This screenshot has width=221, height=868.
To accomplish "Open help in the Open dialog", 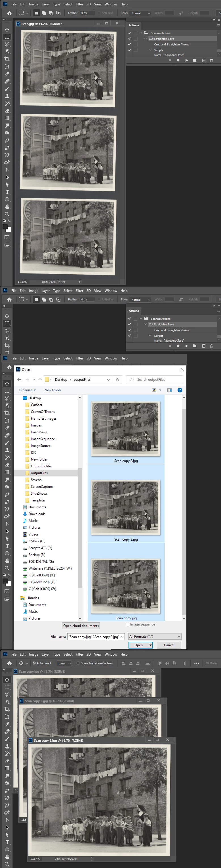I will click(180, 390).
